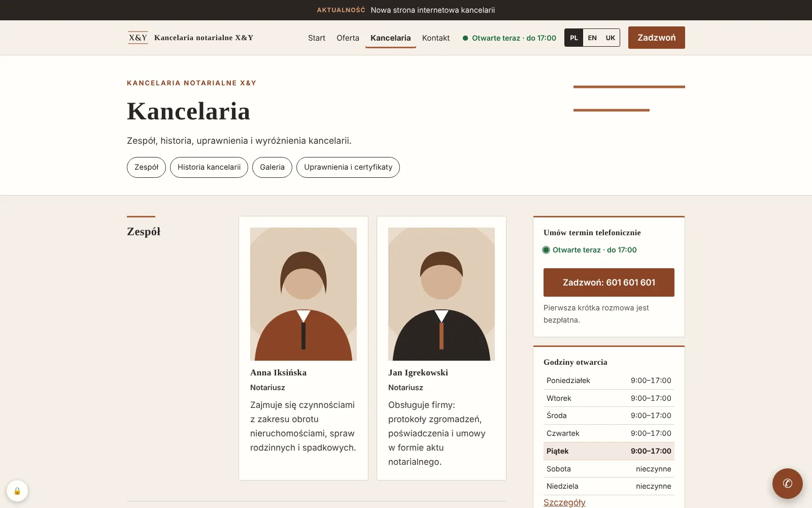
Task: Open the lock privacy badge
Action: point(17,491)
